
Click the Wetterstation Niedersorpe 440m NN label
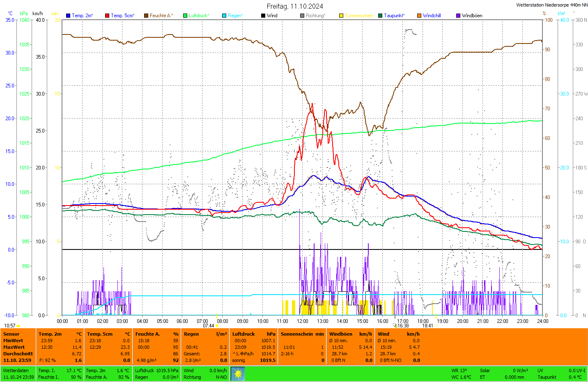pyautogui.click(x=551, y=5)
